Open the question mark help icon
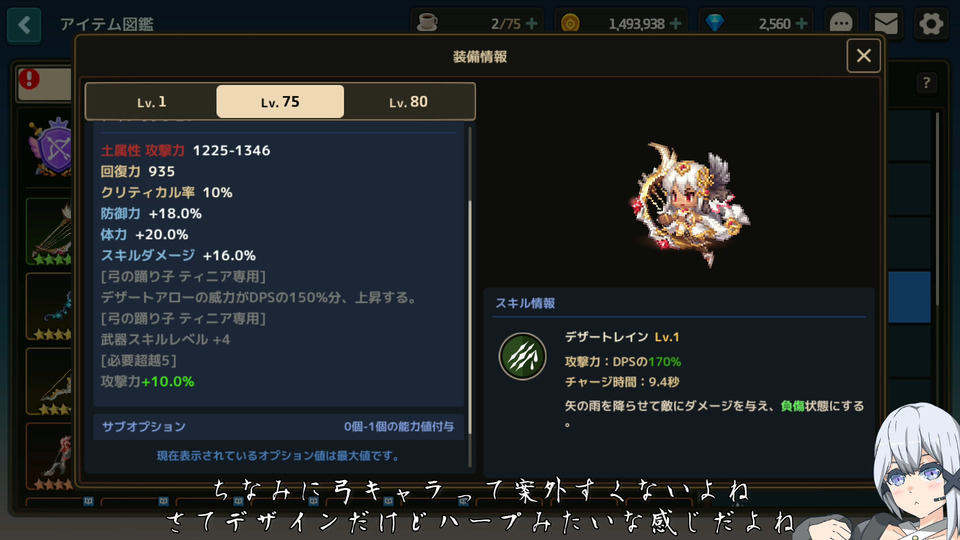Screen dimensions: 960x540 tap(926, 83)
